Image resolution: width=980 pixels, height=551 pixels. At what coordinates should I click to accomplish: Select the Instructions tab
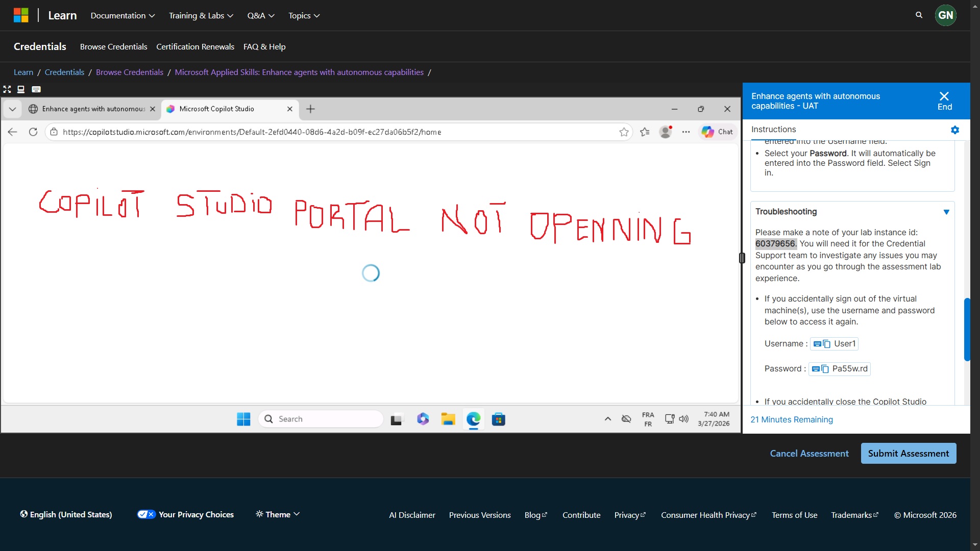pyautogui.click(x=773, y=130)
